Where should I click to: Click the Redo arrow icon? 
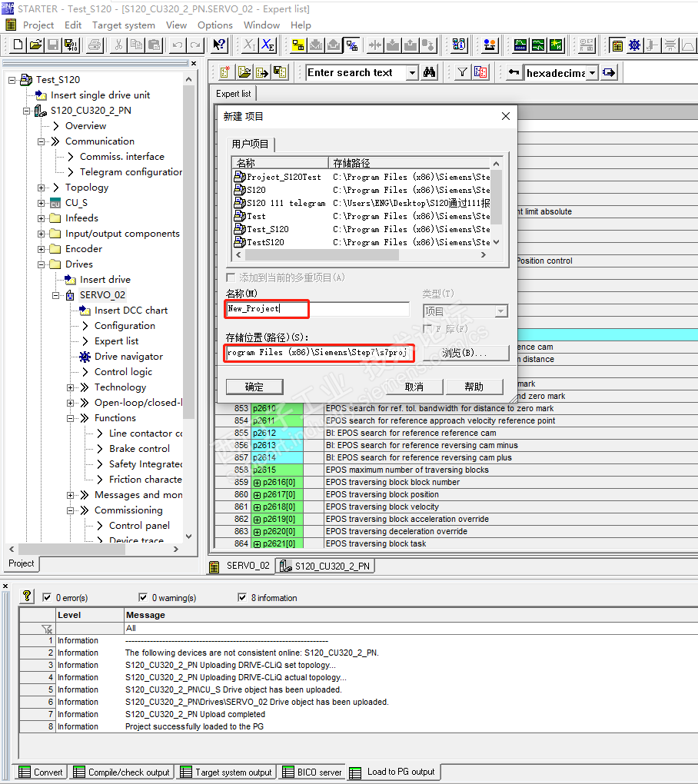pyautogui.click(x=195, y=45)
